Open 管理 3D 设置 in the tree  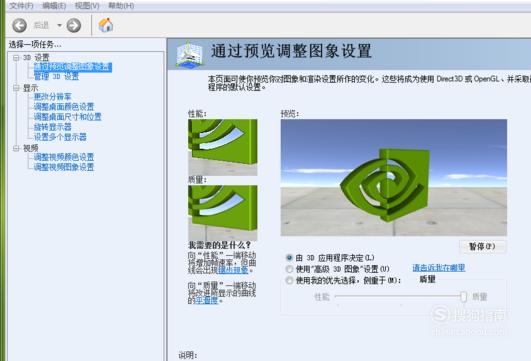click(x=56, y=77)
